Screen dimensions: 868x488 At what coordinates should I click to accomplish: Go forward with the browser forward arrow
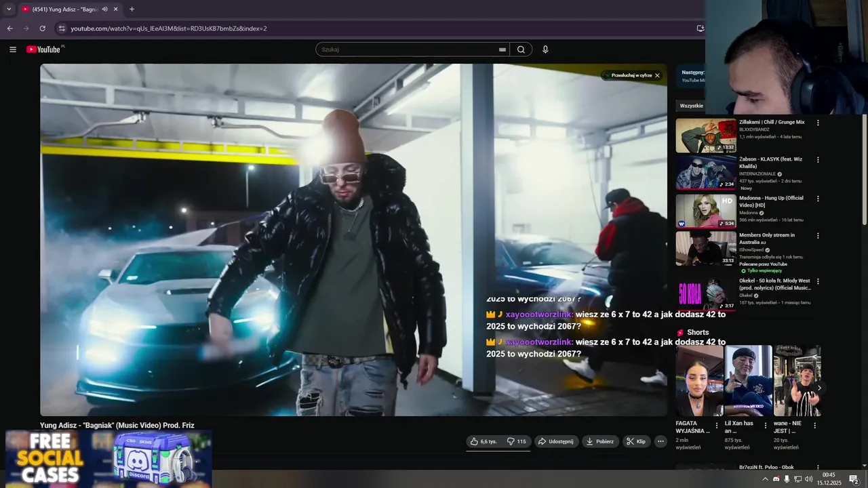(x=26, y=28)
